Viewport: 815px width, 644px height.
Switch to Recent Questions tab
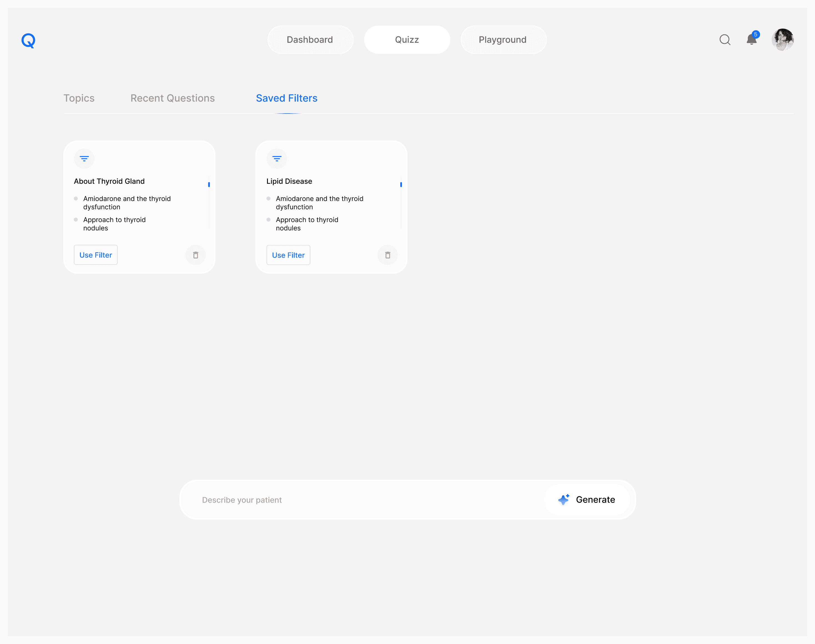172,98
